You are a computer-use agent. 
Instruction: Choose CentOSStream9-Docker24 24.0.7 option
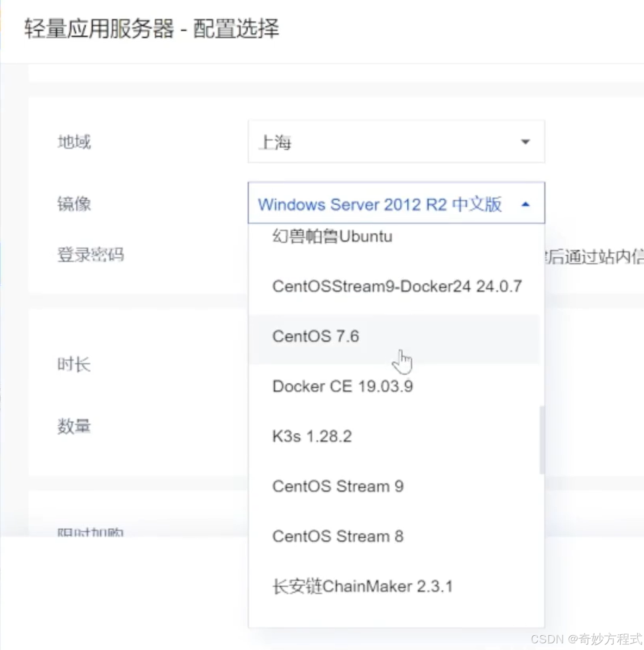[x=394, y=286]
